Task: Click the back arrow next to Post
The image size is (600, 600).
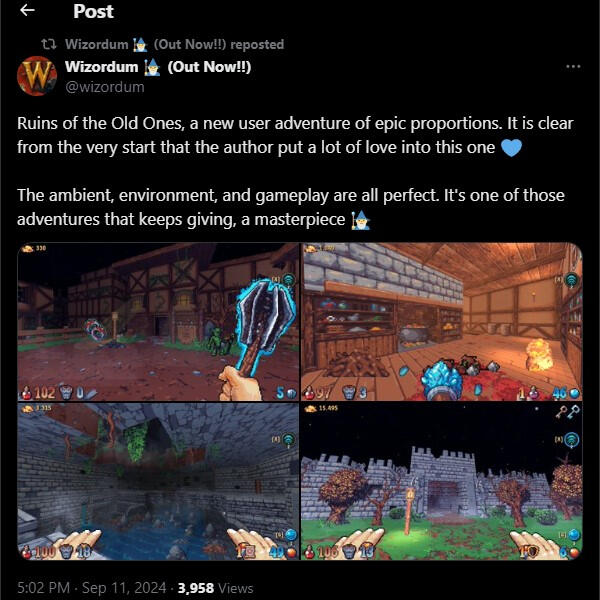Action: [x=27, y=11]
